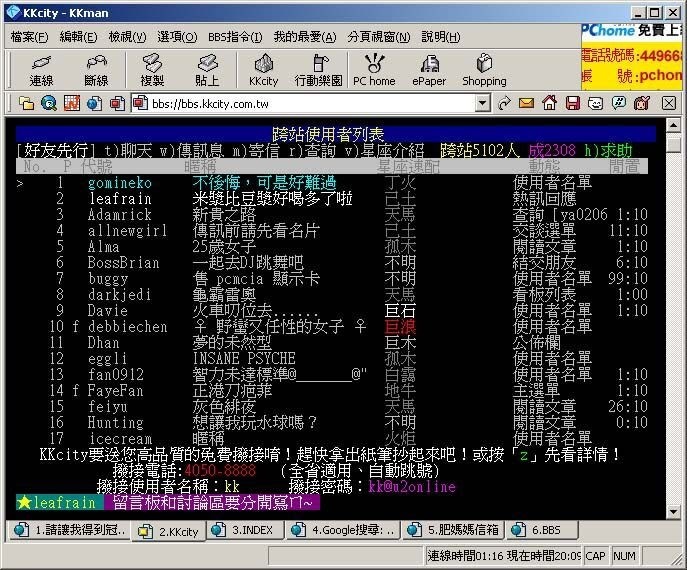Select user darkjedi in the list
687x570 pixels.
click(x=120, y=294)
